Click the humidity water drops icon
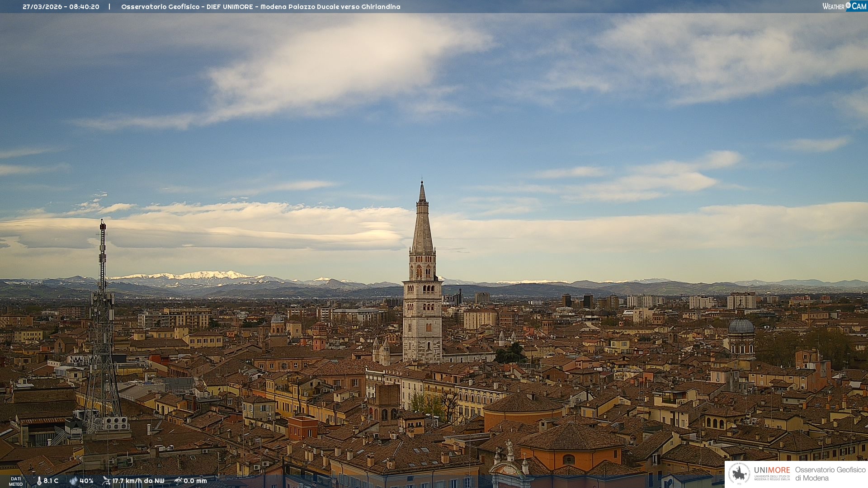 (73, 481)
